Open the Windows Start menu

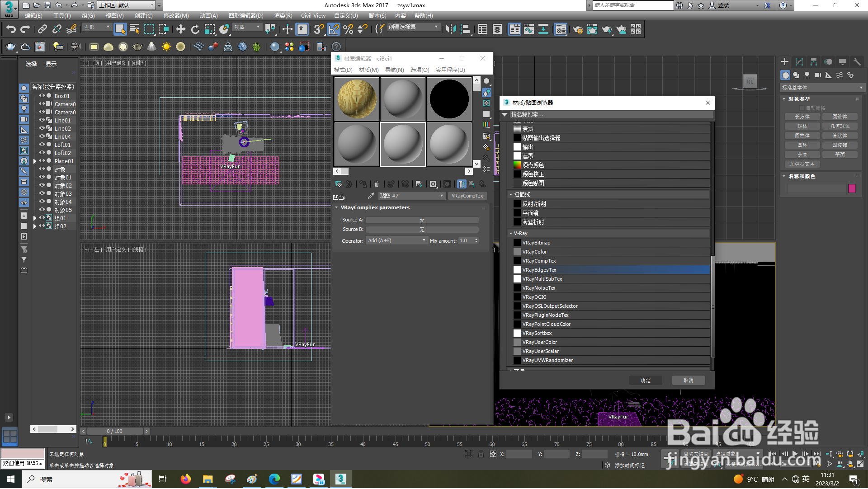(x=11, y=479)
